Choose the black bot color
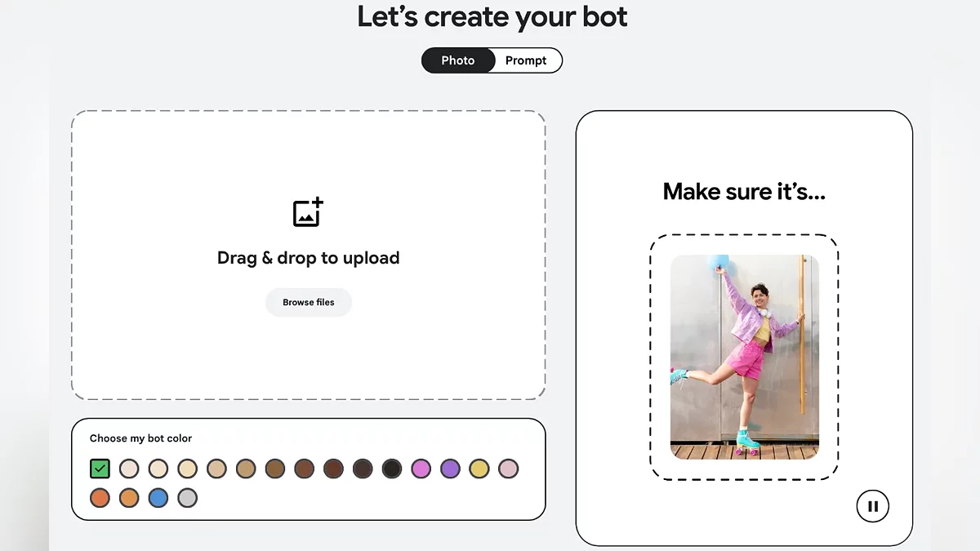Viewport: 980px width, 551px height. (x=392, y=469)
